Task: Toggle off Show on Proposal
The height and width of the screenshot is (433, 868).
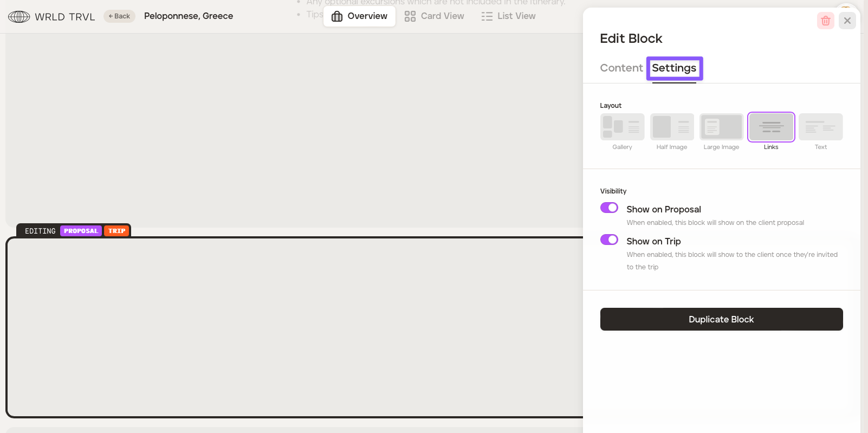Action: (x=609, y=208)
